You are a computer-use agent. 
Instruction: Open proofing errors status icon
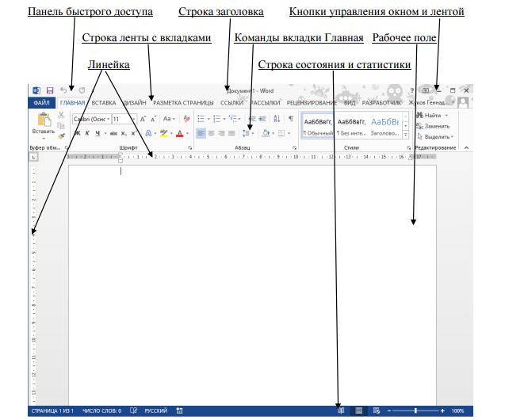pyautogui.click(x=133, y=410)
